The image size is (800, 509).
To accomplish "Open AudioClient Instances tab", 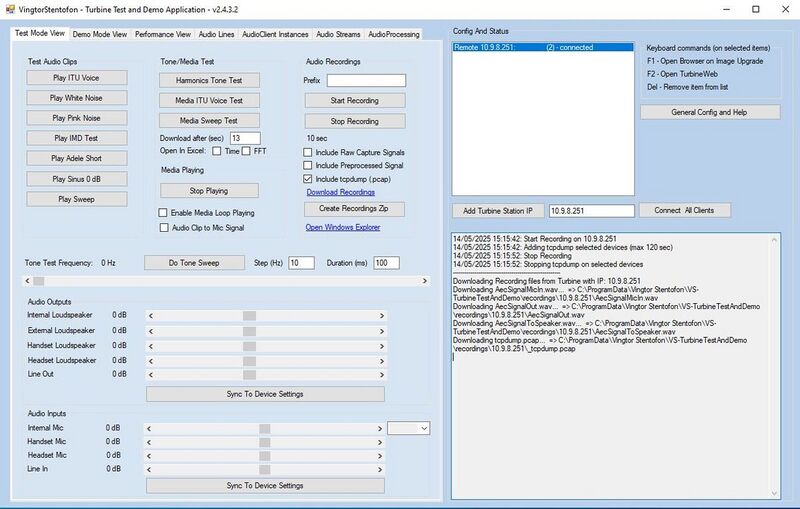I will click(x=275, y=34).
